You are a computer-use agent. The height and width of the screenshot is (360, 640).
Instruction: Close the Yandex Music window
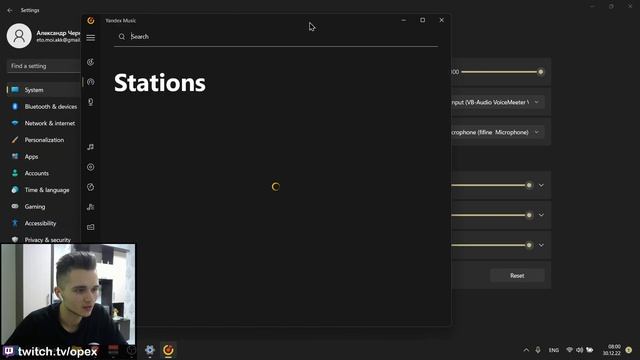coord(441,20)
